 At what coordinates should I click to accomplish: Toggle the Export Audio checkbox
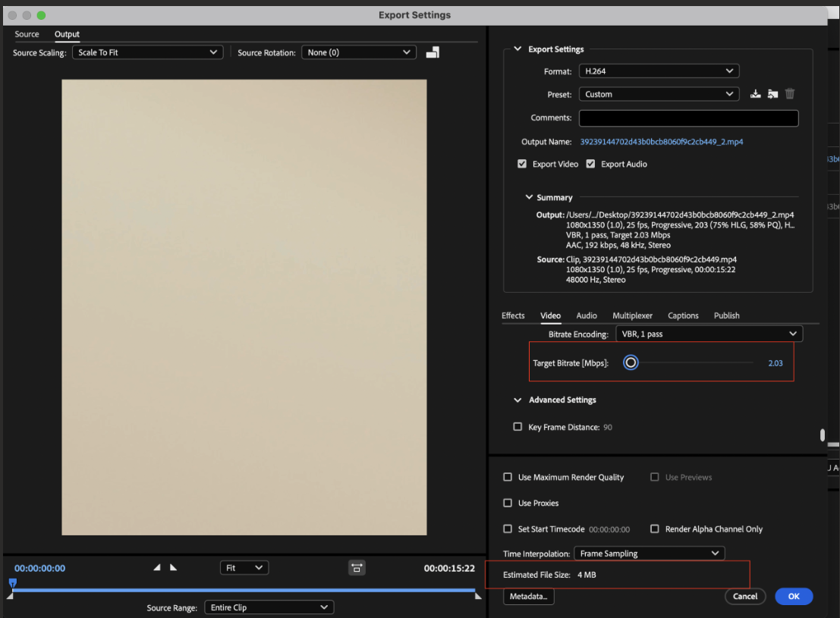coord(590,164)
